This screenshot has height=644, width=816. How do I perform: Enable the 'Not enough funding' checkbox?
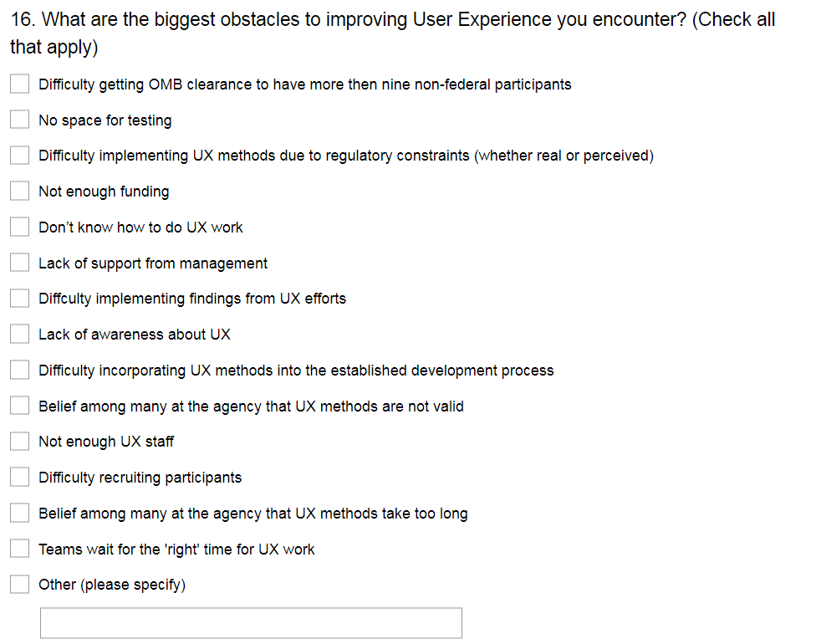(x=20, y=192)
